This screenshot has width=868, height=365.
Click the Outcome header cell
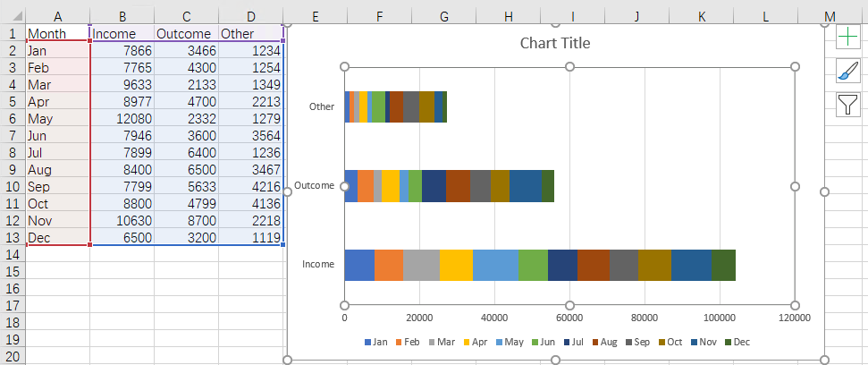tap(186, 34)
